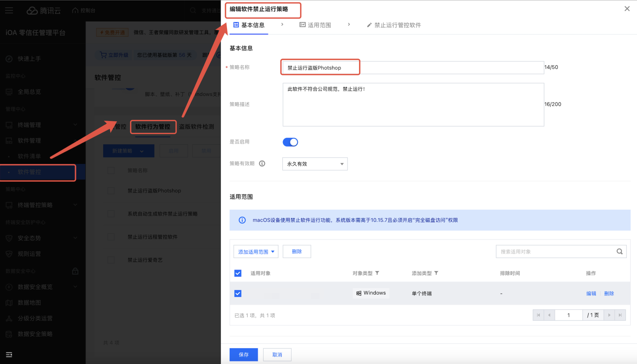Click the 立即升级 link
Viewport: 637px width, 364px height.
coord(114,55)
